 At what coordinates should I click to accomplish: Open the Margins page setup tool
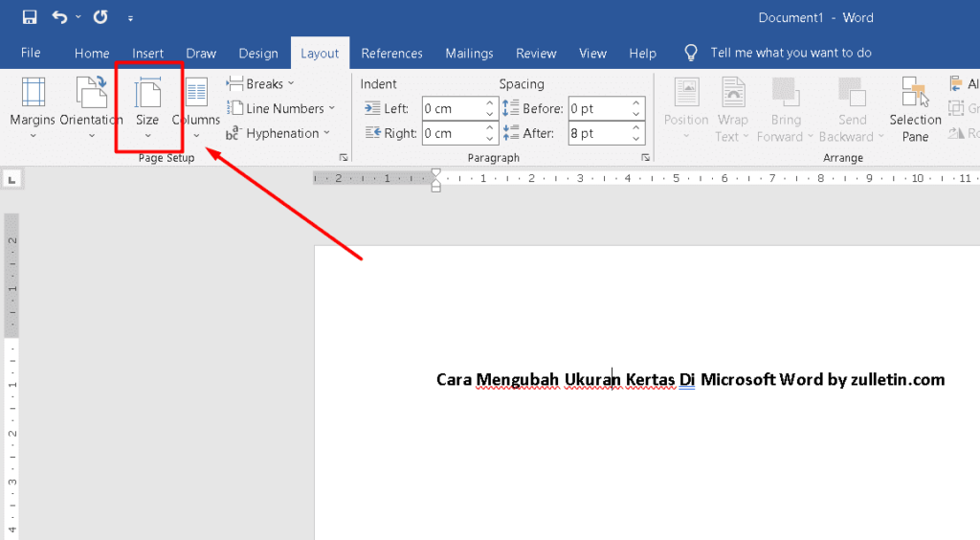click(33, 105)
